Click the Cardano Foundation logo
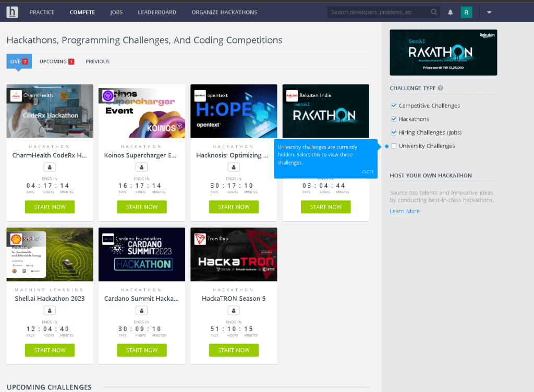 [x=108, y=239]
